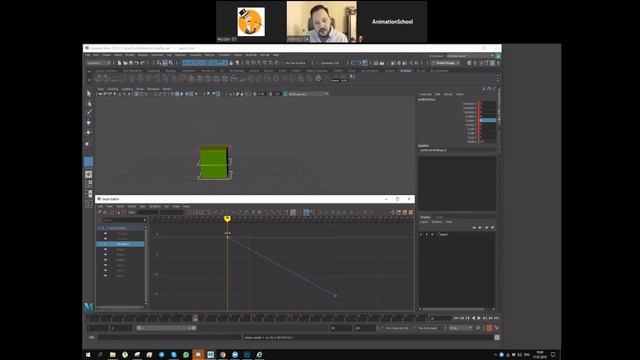
Task: Open No Anim Layer dropdown
Action: [x=429, y=328]
